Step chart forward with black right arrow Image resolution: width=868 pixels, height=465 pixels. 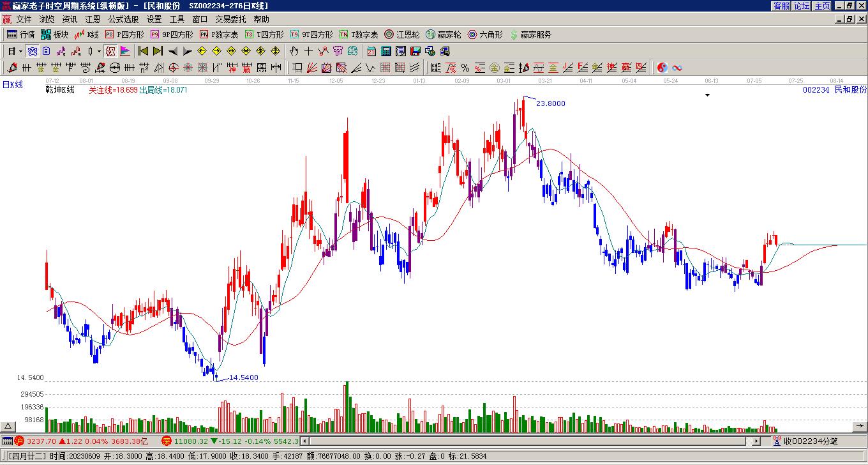[187, 51]
